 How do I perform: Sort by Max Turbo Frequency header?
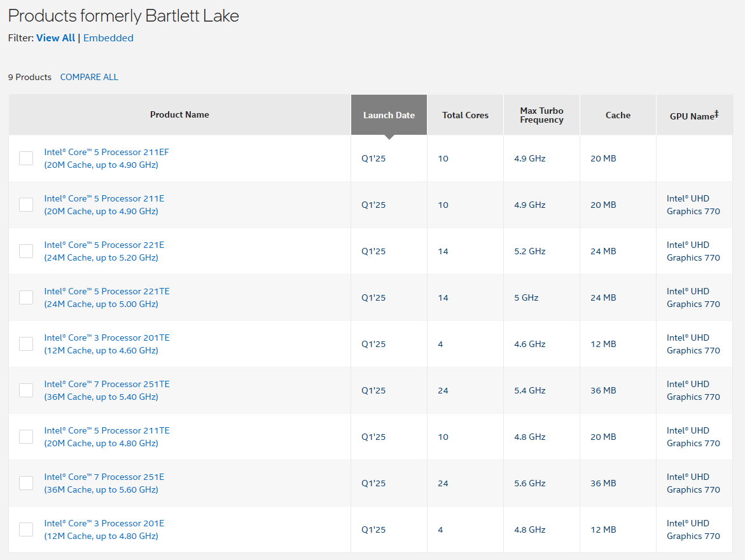[x=541, y=115]
